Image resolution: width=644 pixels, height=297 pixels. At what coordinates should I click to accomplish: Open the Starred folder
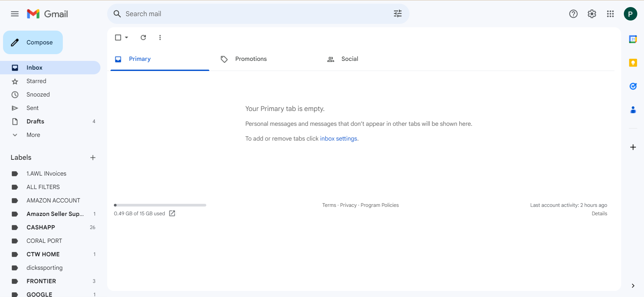50,81
